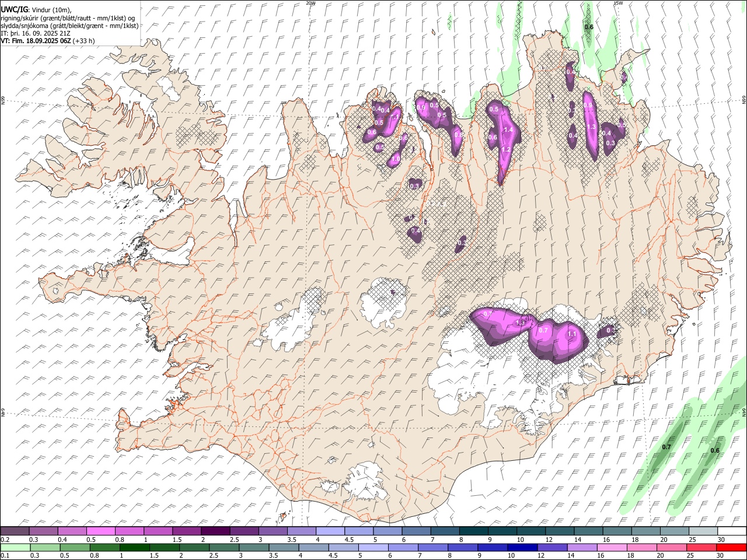Click '30' label on the lower legend scale
Screen dimensions: 747x560
click(721, 555)
